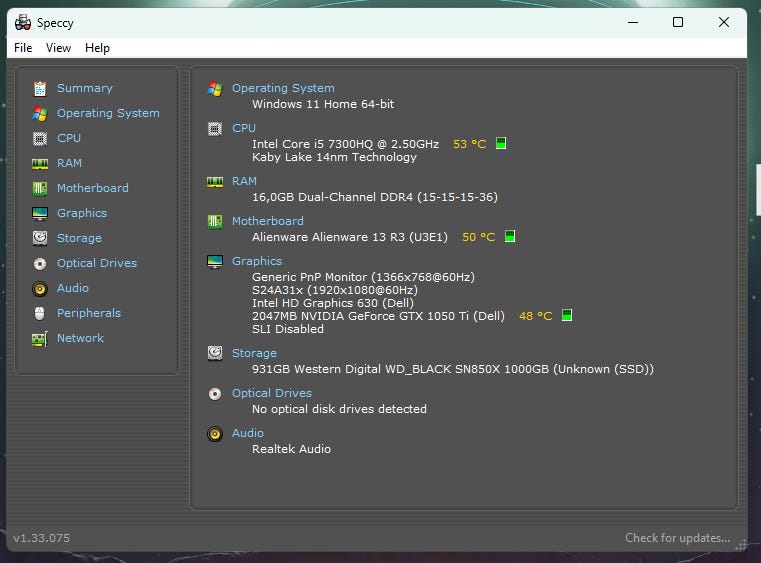The image size is (761, 563).
Task: Click 'Western Digital WD_BLACK SN850X' storage line
Action: [x=452, y=369]
